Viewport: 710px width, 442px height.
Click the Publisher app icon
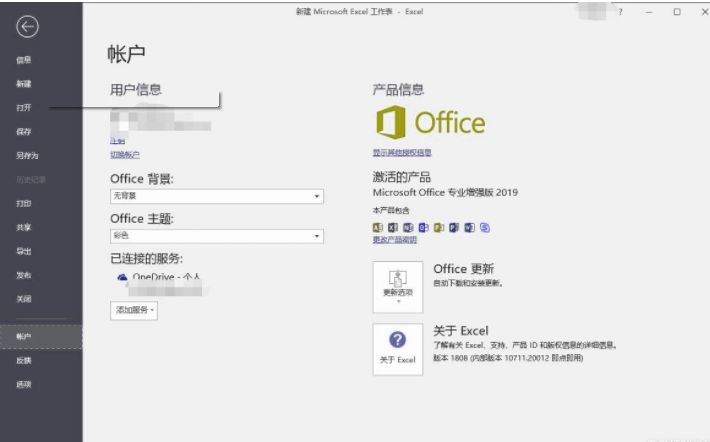(x=439, y=227)
